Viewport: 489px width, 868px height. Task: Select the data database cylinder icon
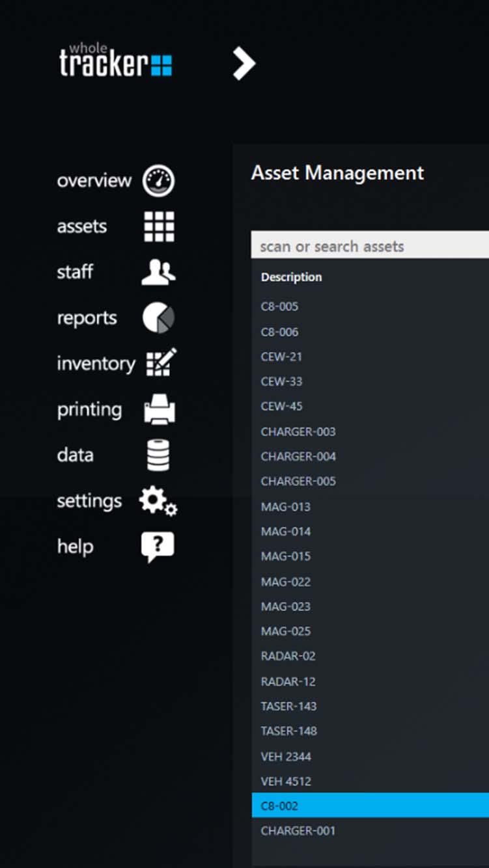click(x=158, y=455)
